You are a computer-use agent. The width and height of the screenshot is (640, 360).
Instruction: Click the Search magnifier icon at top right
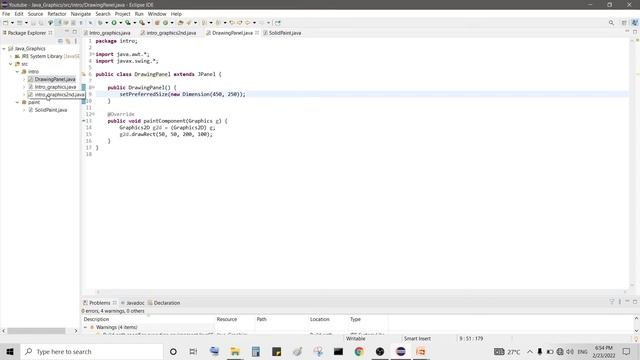coord(611,23)
